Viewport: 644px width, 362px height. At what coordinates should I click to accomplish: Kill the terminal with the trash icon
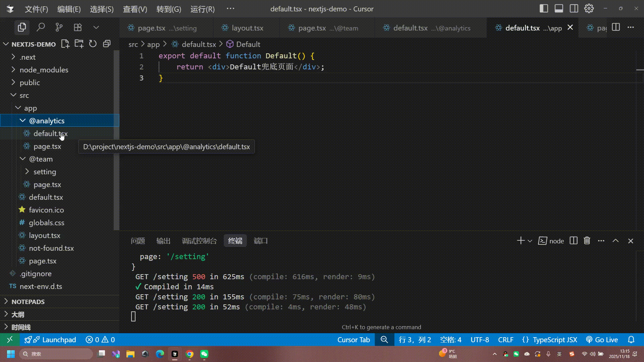(x=587, y=241)
